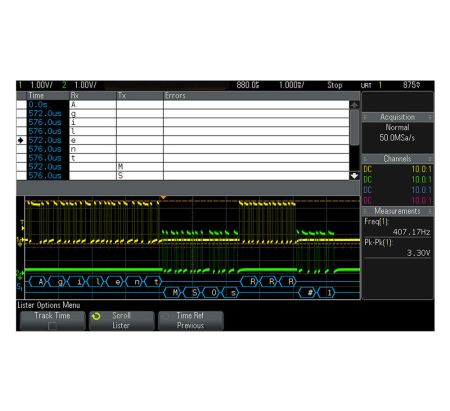Click the Acquisition panel header
This screenshot has width=450, height=411.
(x=397, y=117)
